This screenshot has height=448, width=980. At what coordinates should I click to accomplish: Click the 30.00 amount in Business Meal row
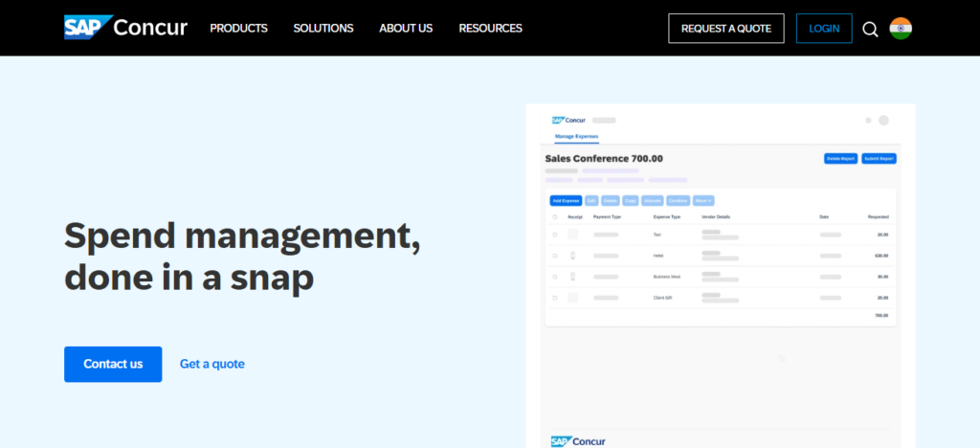[x=882, y=277]
